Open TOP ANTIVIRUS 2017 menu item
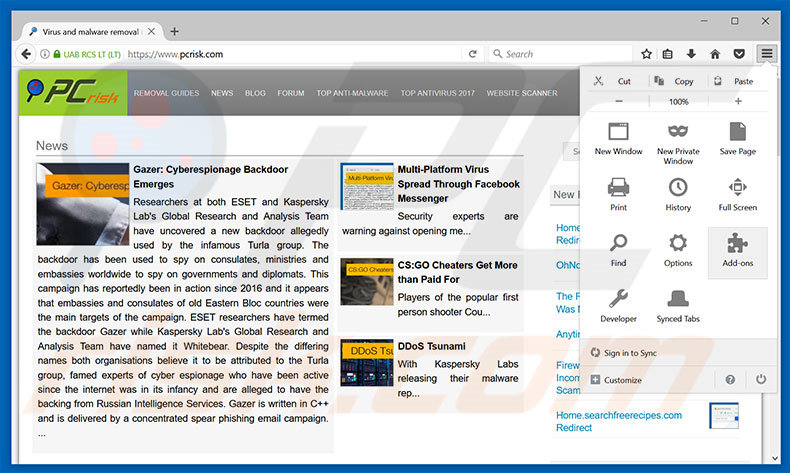790x473 pixels. pyautogui.click(x=437, y=93)
